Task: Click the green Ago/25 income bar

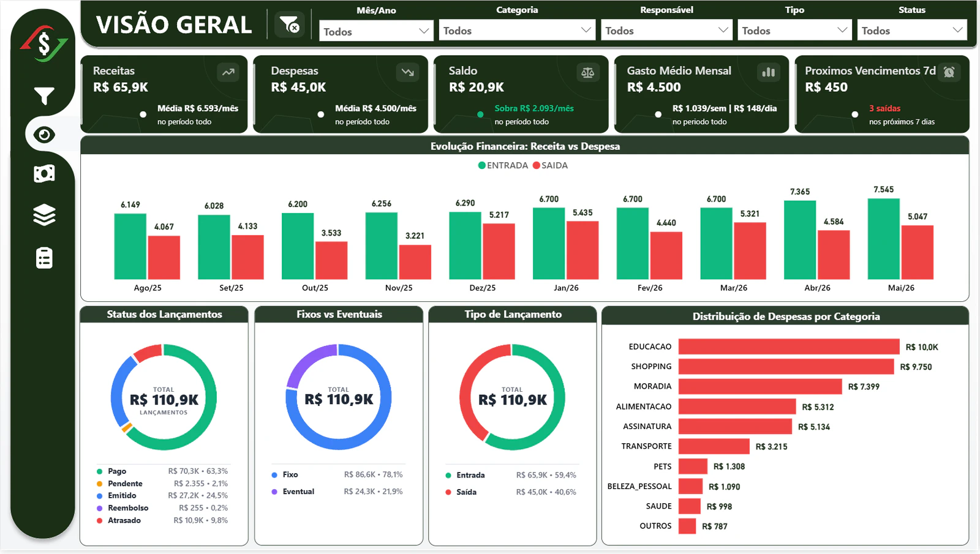Action: pos(130,246)
